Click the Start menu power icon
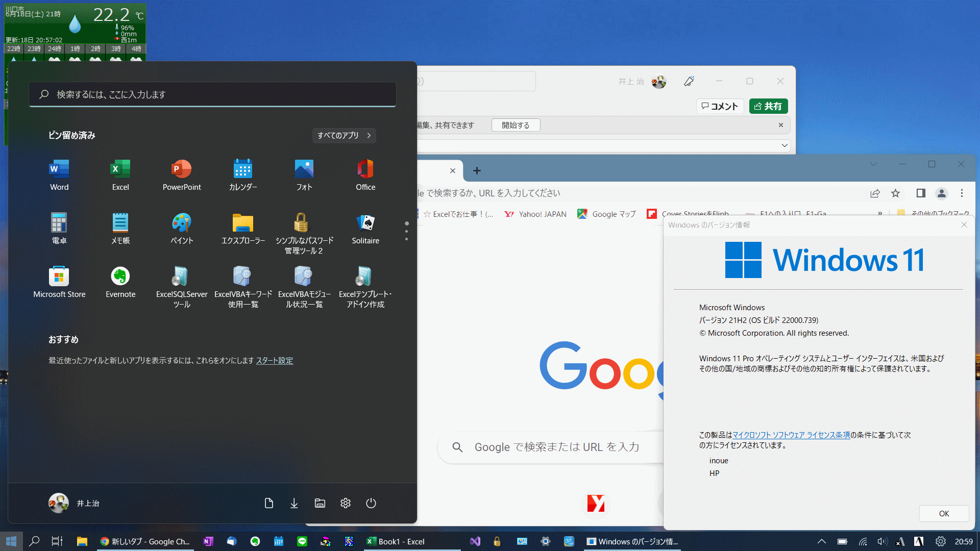This screenshot has width=980, height=551. [x=371, y=503]
